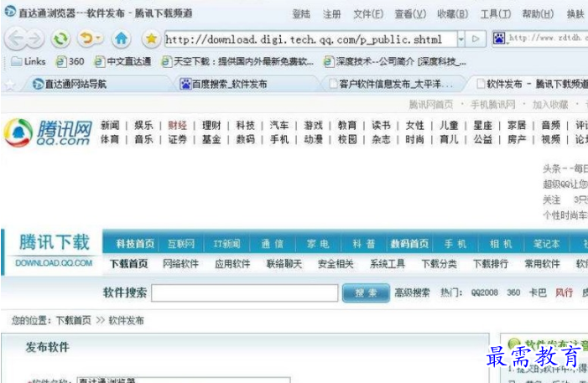Click the 注册 menu item
Viewport: 588px width, 383px height.
(x=332, y=14)
